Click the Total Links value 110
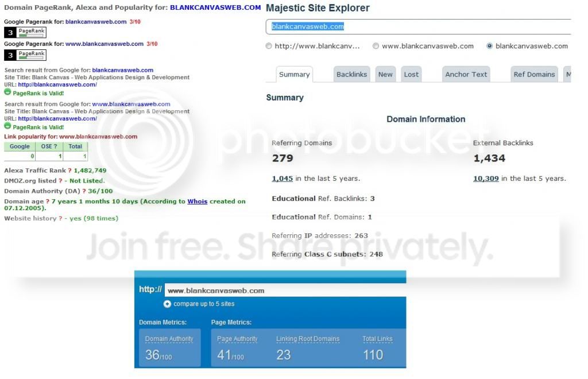Image resolution: width=588 pixels, height=379 pixels. point(373,355)
